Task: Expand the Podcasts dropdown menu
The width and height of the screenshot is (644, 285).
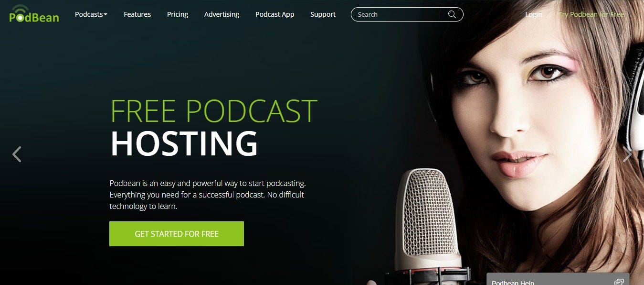Action: [91, 14]
